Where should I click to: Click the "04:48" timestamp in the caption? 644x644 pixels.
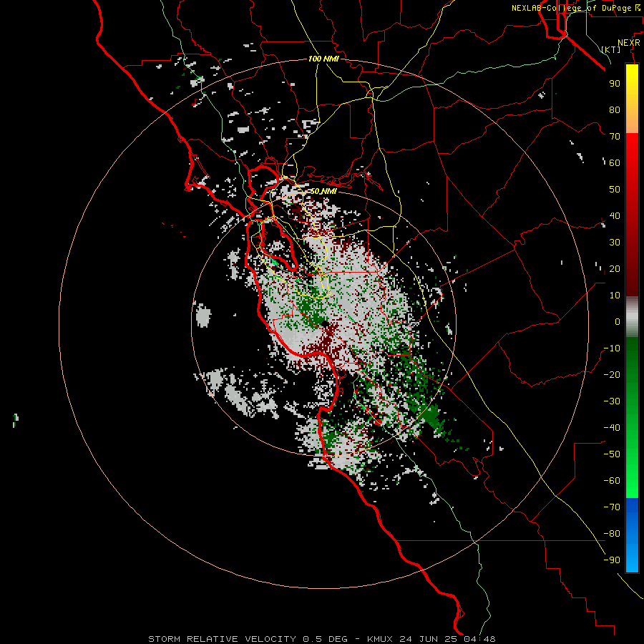pos(479,639)
